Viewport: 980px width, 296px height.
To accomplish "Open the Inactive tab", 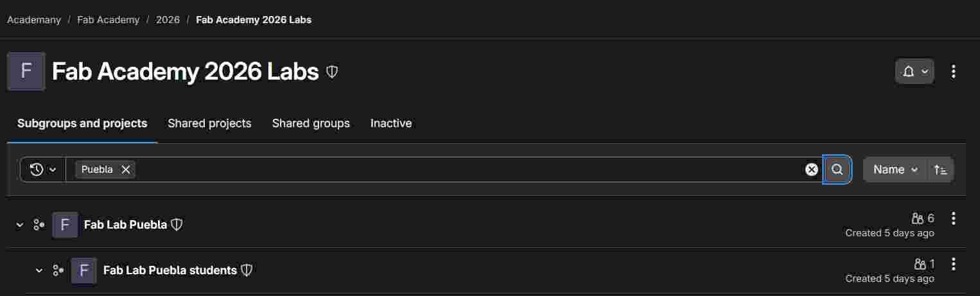I will coord(391,123).
